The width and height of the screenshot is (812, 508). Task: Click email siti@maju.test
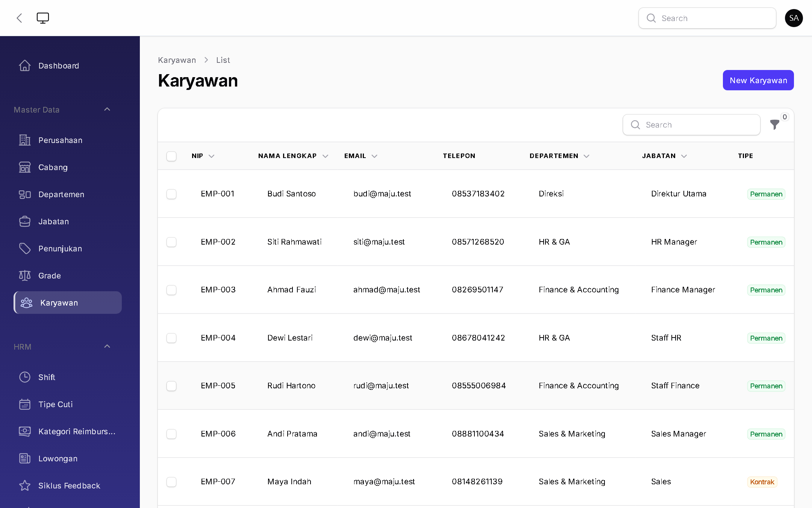click(x=379, y=242)
